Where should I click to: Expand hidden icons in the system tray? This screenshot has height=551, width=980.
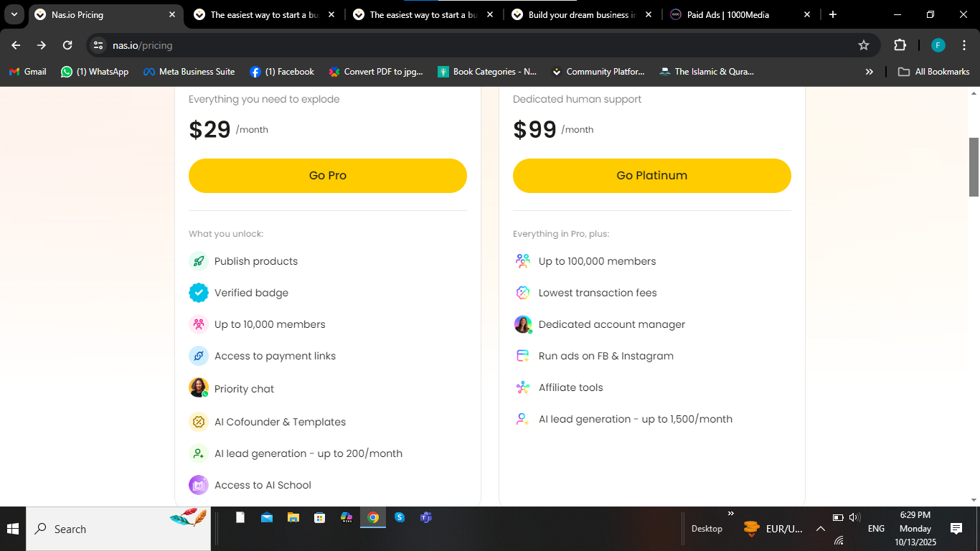click(821, 529)
